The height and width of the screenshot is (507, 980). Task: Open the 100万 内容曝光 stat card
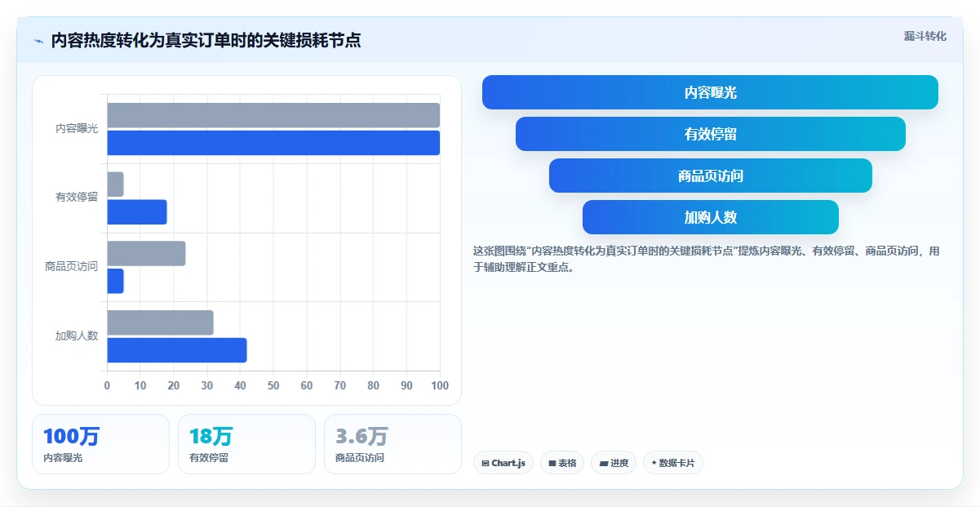[x=100, y=444]
